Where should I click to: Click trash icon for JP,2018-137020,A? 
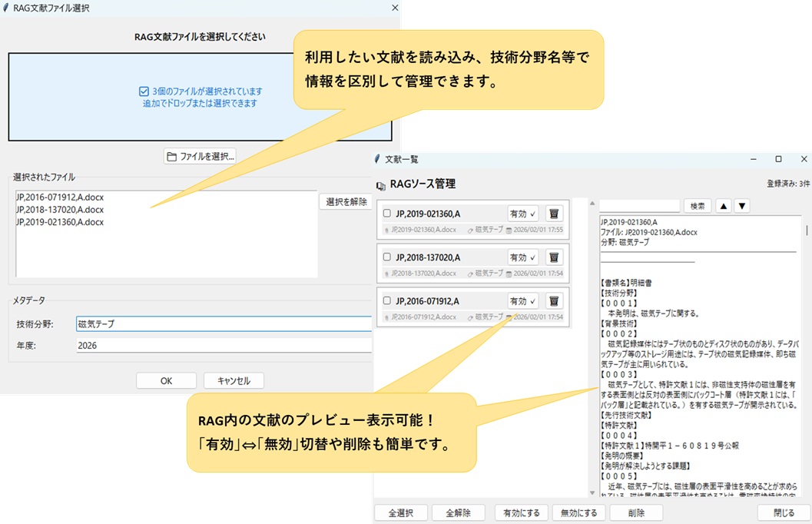coord(555,257)
